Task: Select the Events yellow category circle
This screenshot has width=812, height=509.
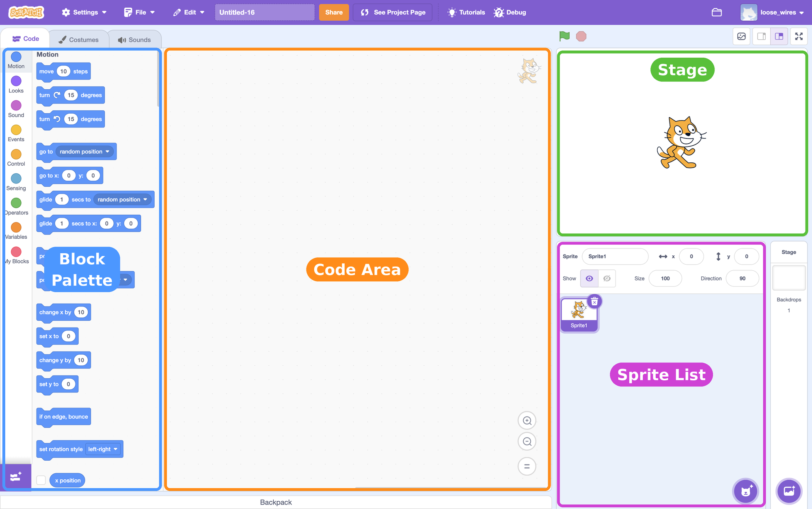Action: pos(16,130)
